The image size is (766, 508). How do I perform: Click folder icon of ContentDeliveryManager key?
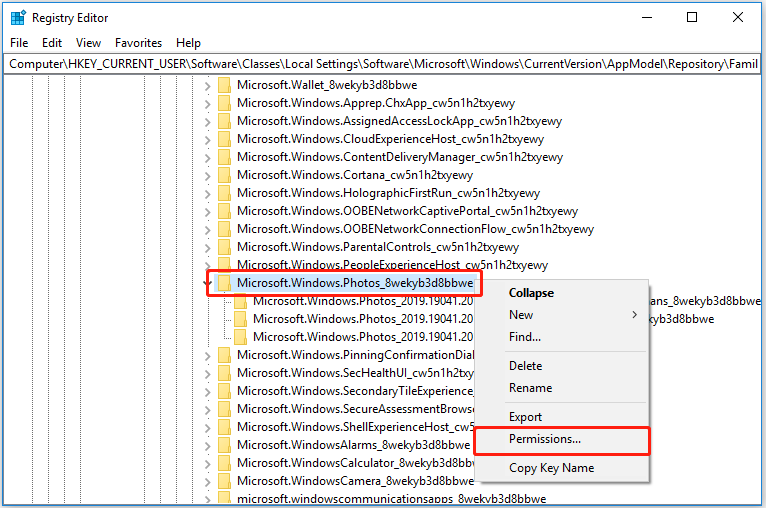click(224, 157)
